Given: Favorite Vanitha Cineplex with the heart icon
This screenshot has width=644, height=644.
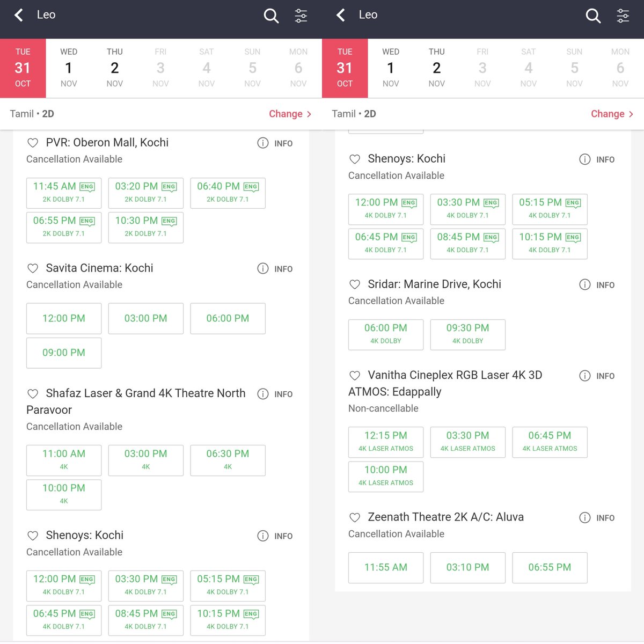Looking at the screenshot, I should tap(355, 376).
